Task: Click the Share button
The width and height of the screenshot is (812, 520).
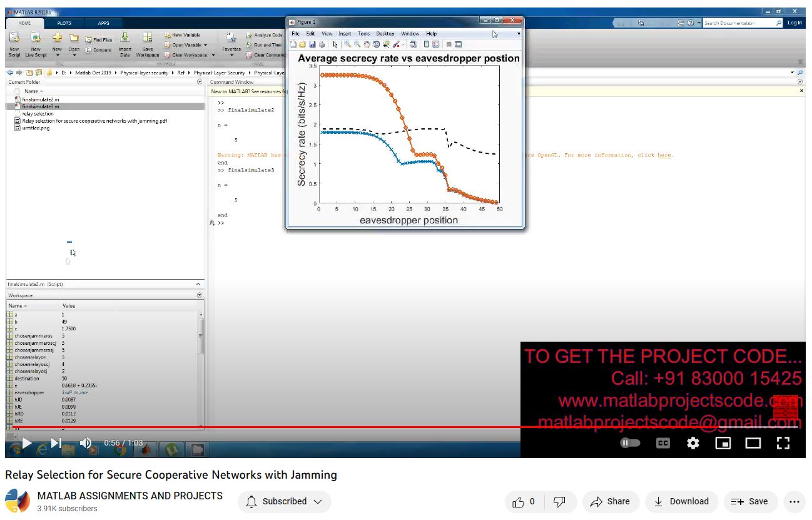Action: coord(610,501)
